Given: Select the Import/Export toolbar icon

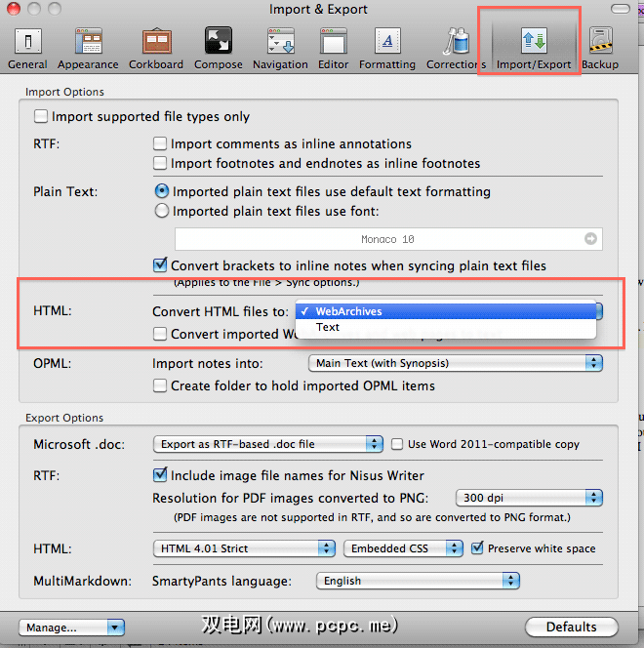Looking at the screenshot, I should pos(534,49).
